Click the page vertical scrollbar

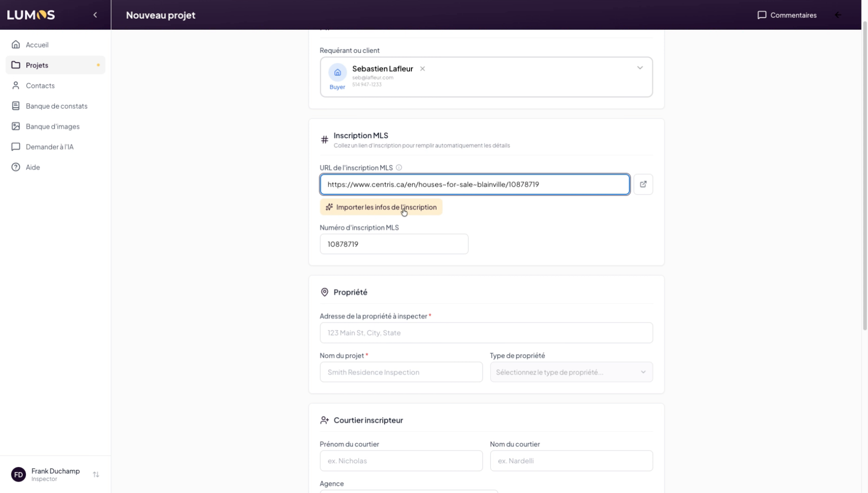[x=864, y=183]
